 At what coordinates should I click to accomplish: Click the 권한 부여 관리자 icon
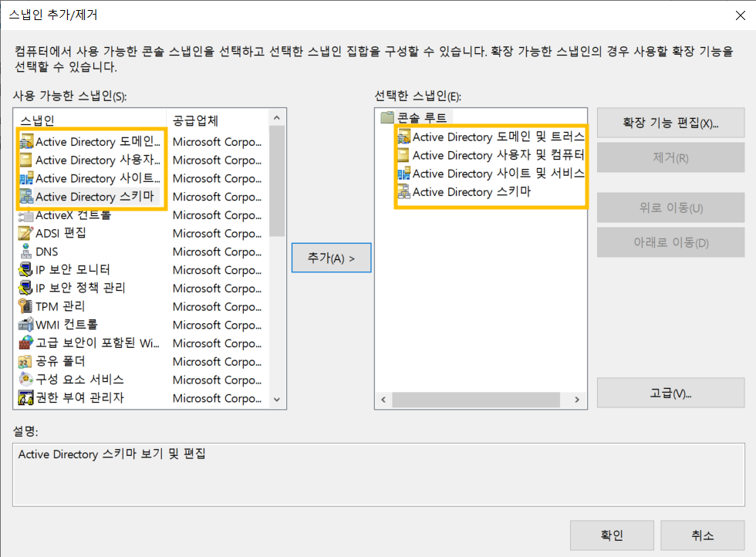coord(26,398)
